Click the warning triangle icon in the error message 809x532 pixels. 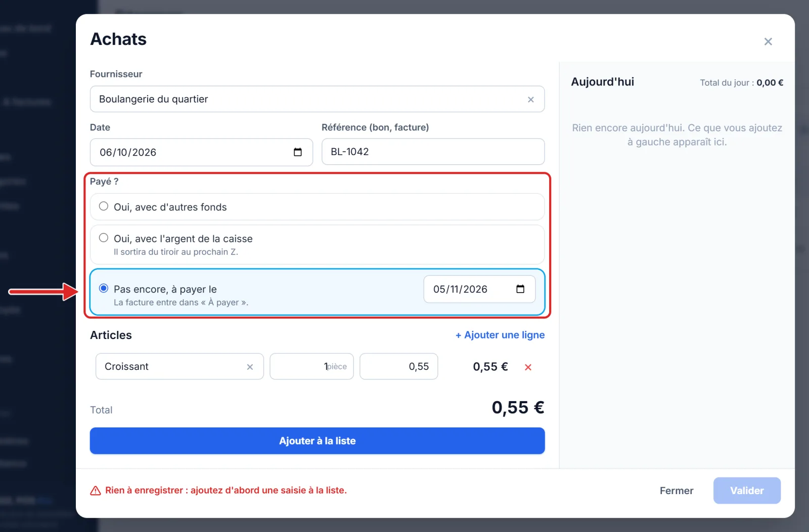point(95,491)
